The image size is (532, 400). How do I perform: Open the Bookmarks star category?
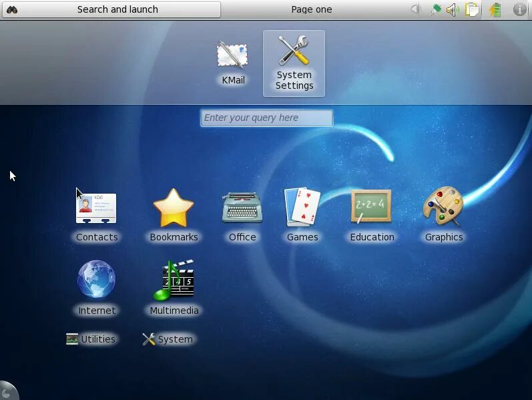pyautogui.click(x=174, y=215)
